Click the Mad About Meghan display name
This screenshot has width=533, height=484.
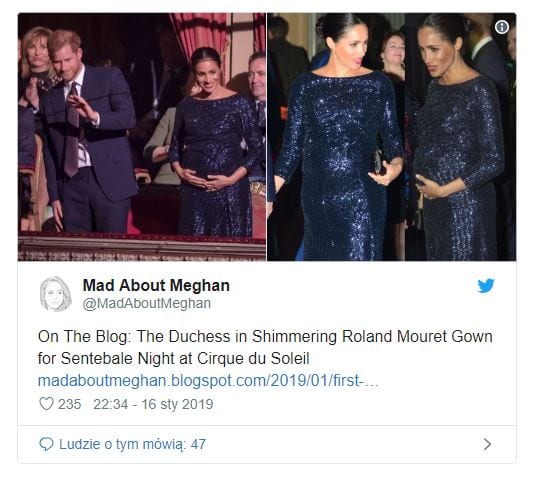[156, 285]
